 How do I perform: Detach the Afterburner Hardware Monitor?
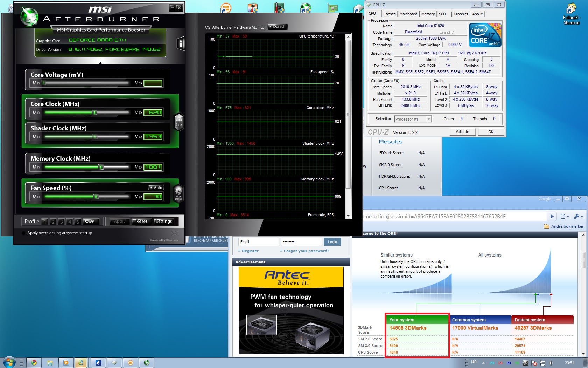[278, 27]
